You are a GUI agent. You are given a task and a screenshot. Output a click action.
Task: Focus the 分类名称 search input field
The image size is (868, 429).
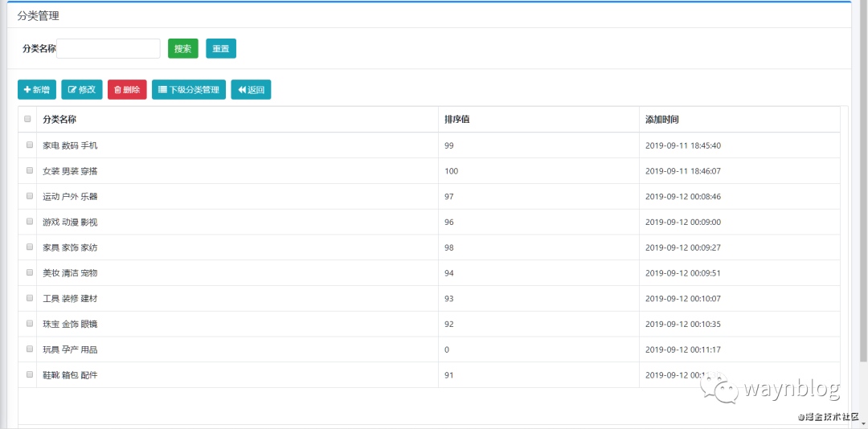(108, 49)
